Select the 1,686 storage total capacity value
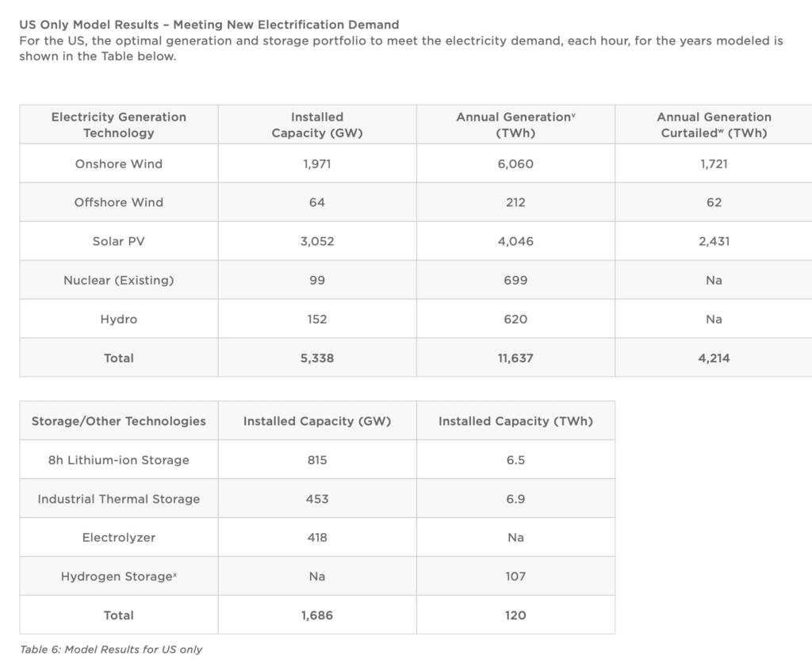The width and height of the screenshot is (812, 667). [x=317, y=615]
